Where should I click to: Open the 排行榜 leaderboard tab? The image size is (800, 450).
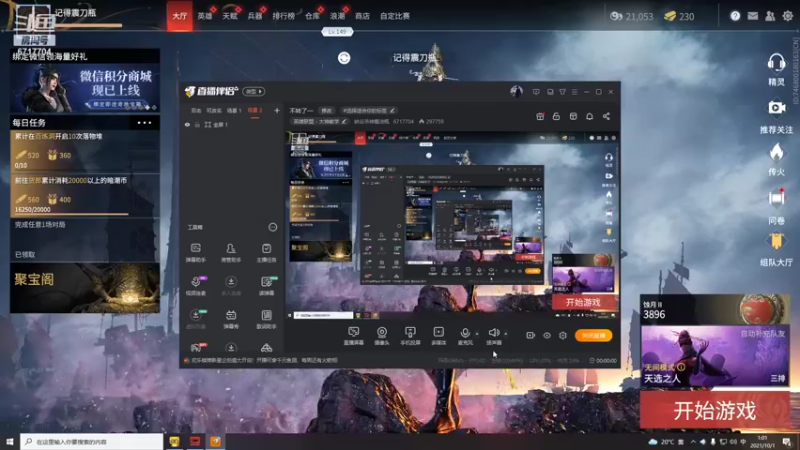pos(284,16)
